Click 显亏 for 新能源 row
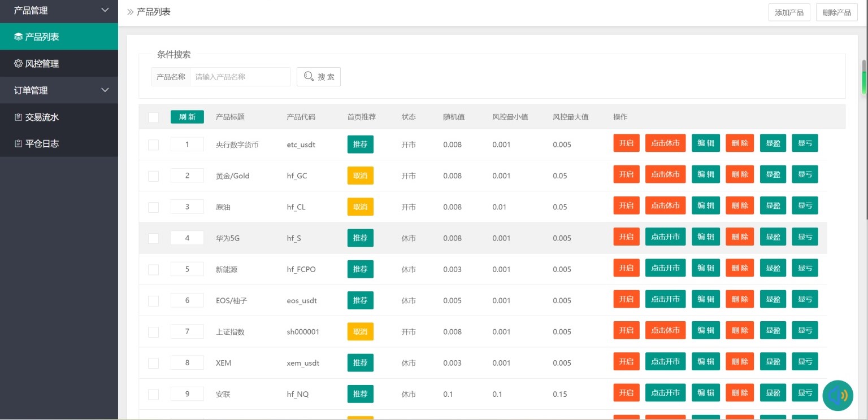The width and height of the screenshot is (868, 420). pos(805,268)
